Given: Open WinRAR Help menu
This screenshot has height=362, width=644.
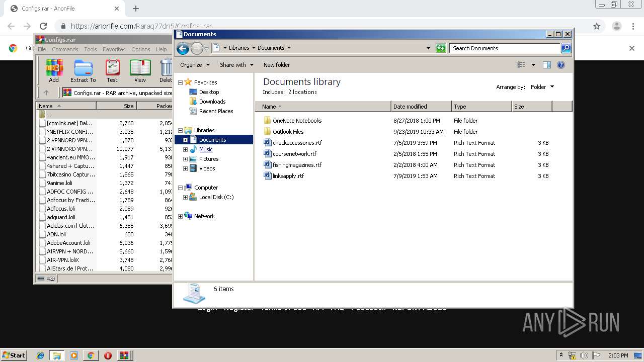Looking at the screenshot, I should coord(161,49).
